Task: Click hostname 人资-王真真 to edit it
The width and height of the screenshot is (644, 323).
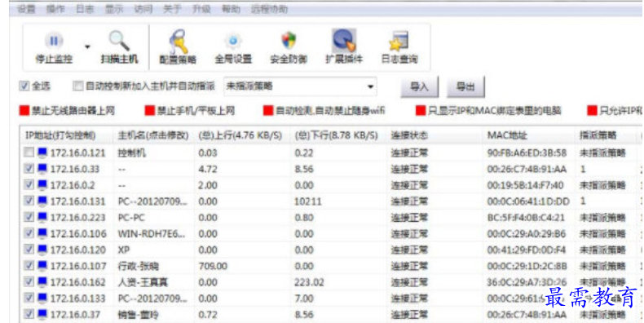Action: (x=143, y=282)
